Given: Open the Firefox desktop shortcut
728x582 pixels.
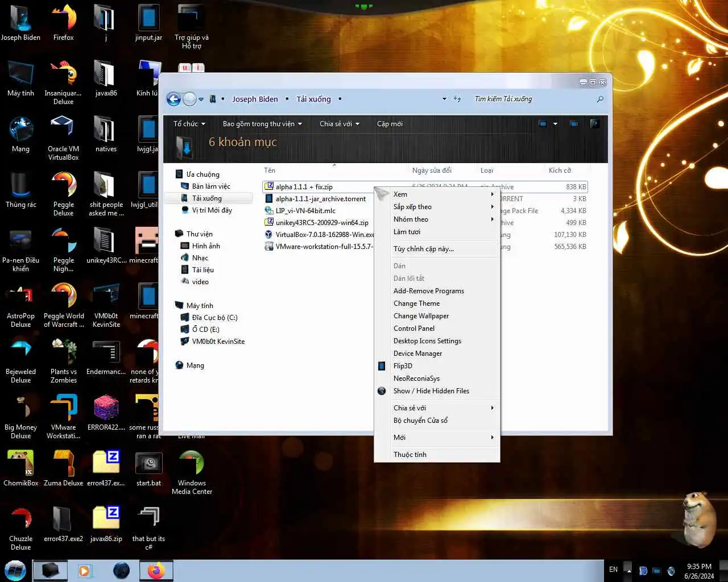Looking at the screenshot, I should 64,24.
